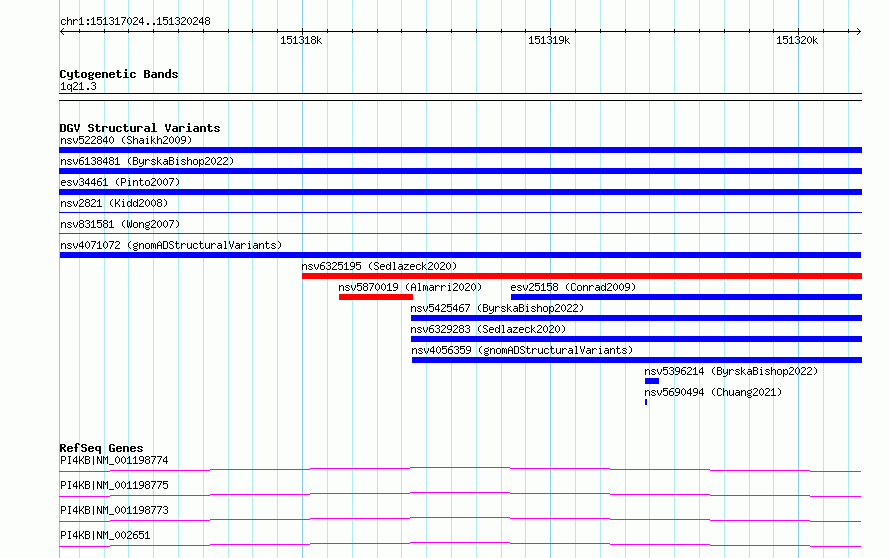Click the left arrowhead on the ruler

(62, 32)
